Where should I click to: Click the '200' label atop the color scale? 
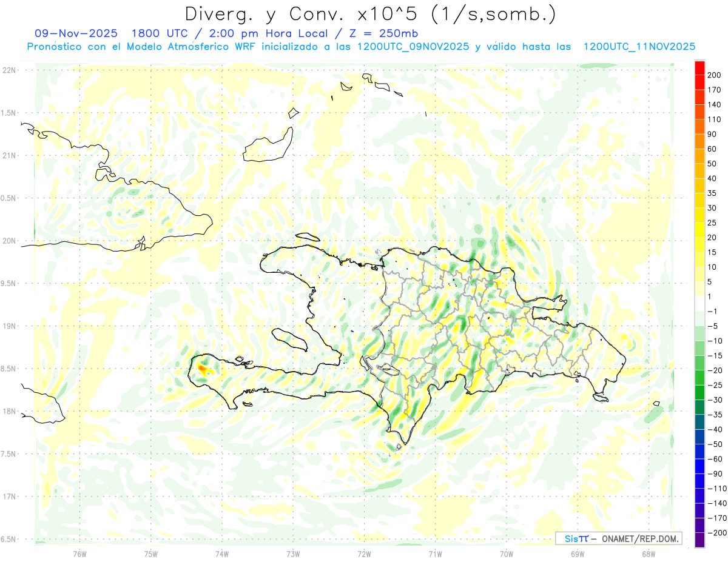715,75
